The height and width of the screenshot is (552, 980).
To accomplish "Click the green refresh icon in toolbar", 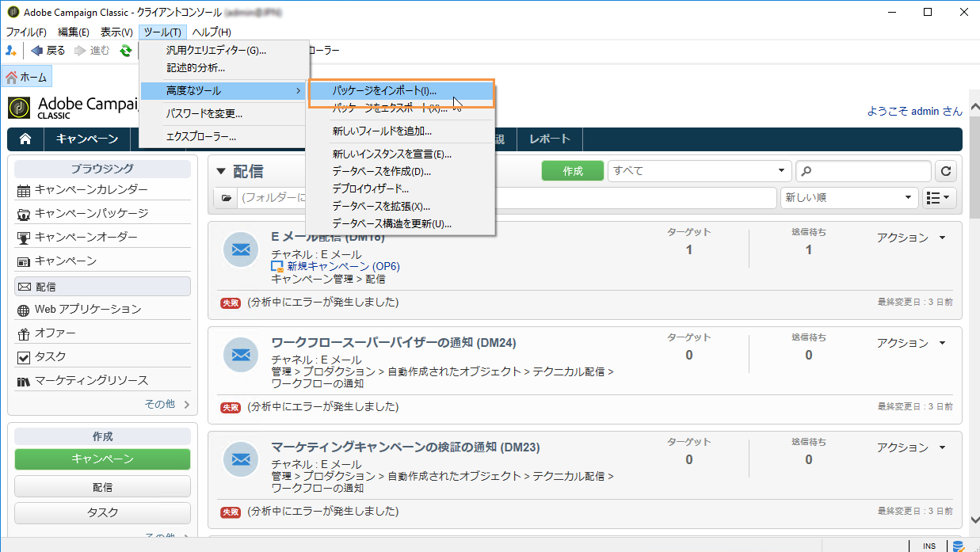I will click(x=125, y=51).
